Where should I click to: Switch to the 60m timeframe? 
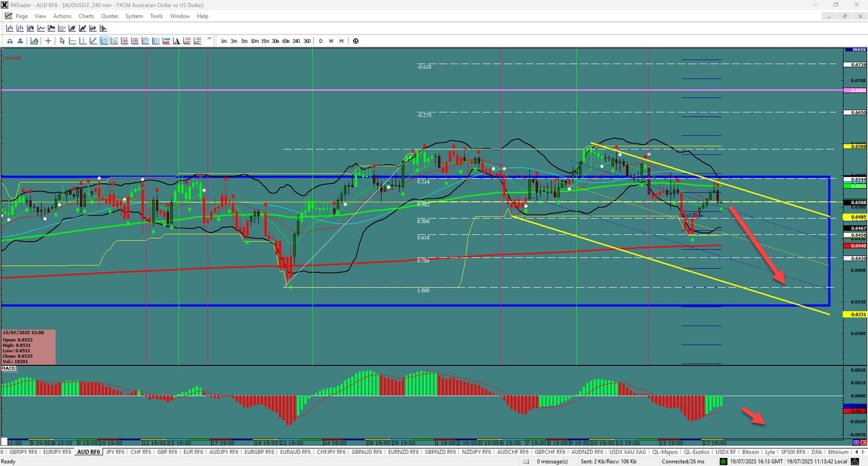coord(286,41)
